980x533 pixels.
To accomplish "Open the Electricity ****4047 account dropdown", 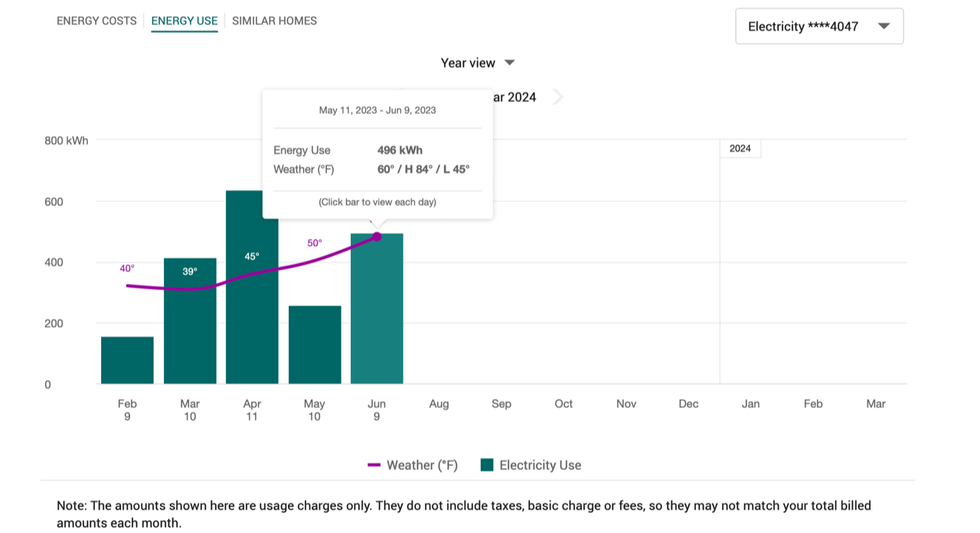I will (818, 26).
